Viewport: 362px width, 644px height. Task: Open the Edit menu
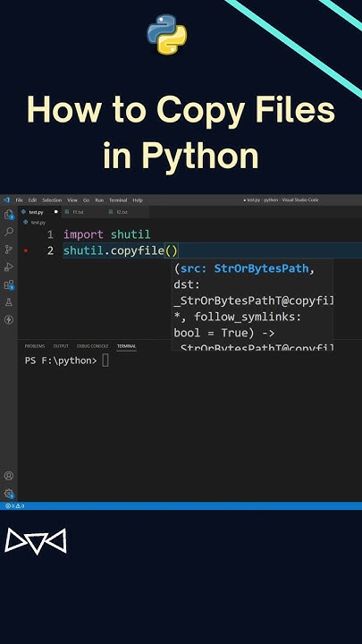[32, 200]
